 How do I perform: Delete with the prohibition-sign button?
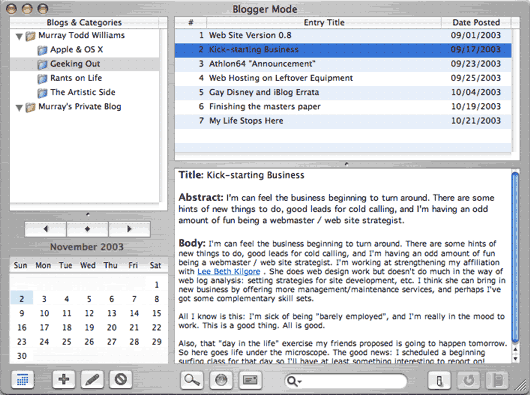coord(121,379)
